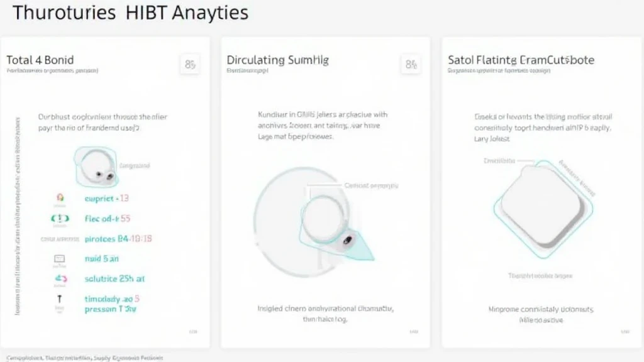Click the 8% badge on Dirculating SumHig card

click(411, 64)
